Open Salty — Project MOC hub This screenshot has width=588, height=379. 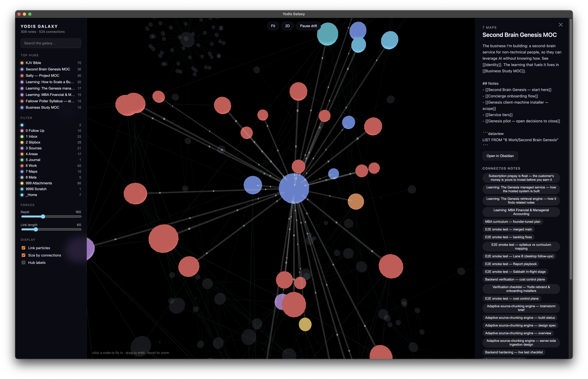(51, 76)
